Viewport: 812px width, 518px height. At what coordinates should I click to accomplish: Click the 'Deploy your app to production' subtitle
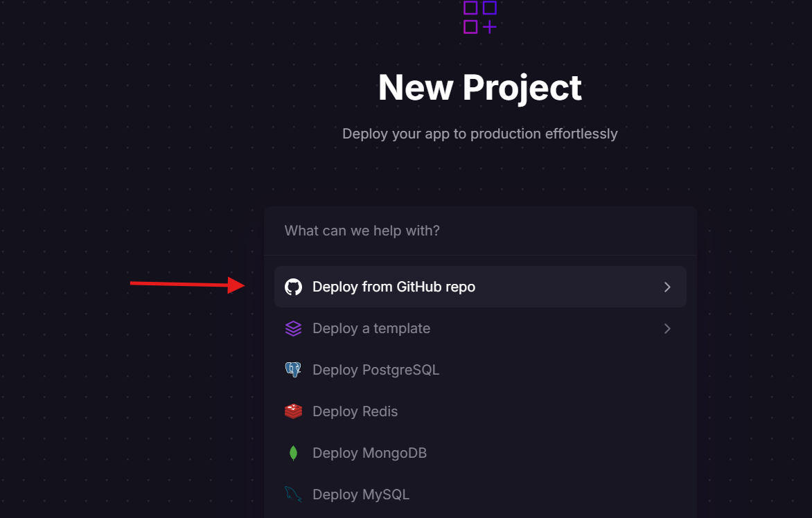(480, 134)
